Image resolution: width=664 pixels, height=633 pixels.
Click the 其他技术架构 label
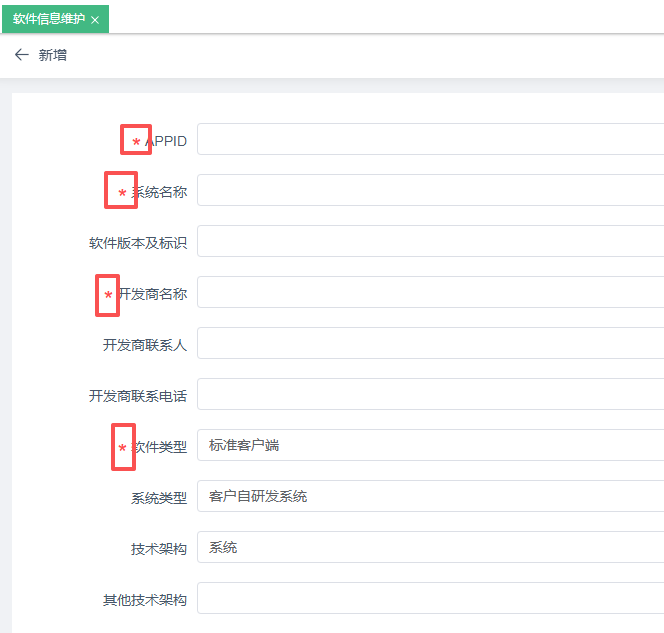pyautogui.click(x=145, y=600)
